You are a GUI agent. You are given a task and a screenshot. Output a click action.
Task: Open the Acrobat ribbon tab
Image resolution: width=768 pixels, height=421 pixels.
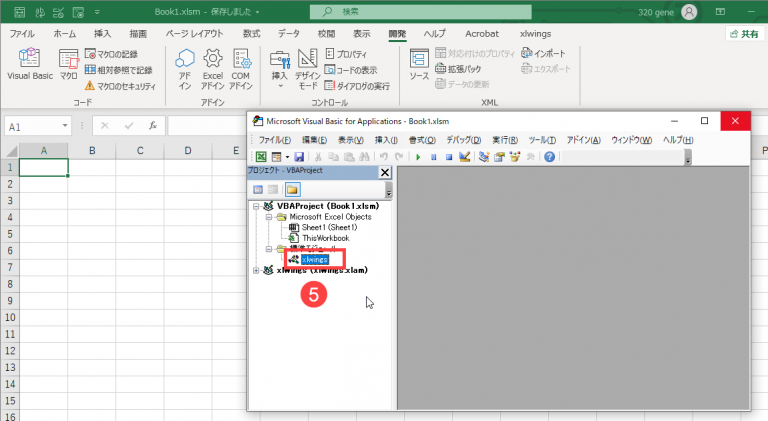482,34
